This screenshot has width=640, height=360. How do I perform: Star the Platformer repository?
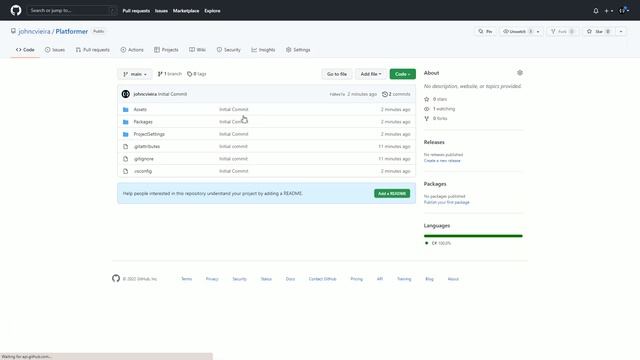coord(598,31)
